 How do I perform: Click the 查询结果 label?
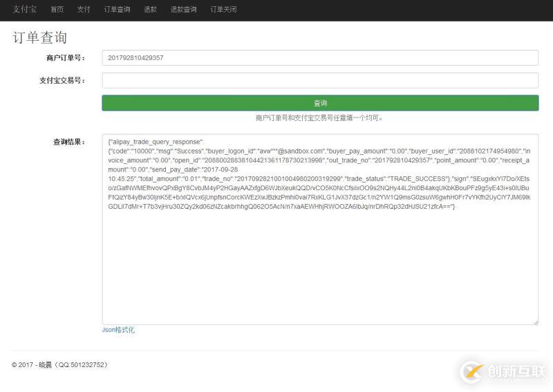click(69, 142)
